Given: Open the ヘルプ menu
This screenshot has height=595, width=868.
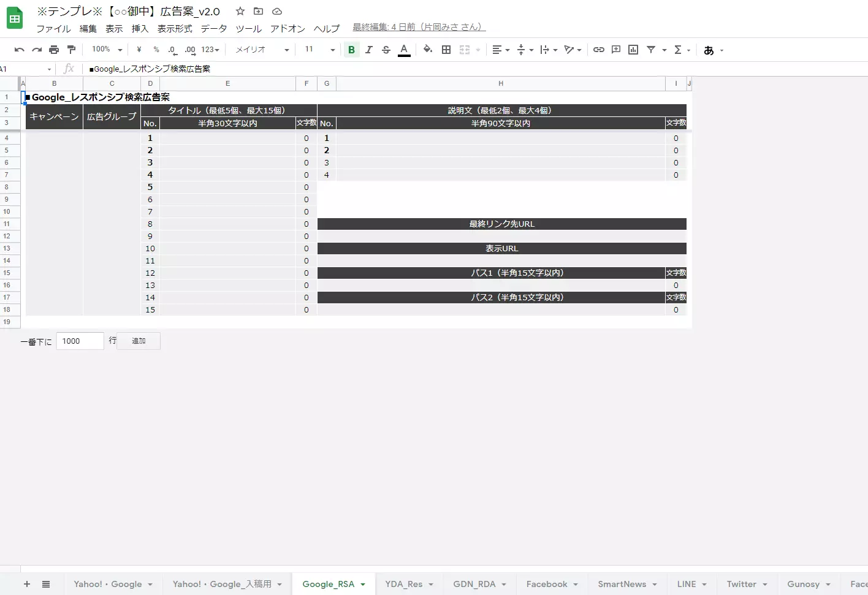Looking at the screenshot, I should [x=326, y=28].
